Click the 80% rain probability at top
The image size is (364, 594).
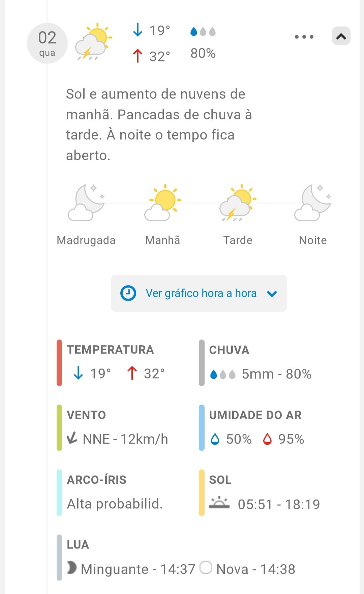[203, 53]
